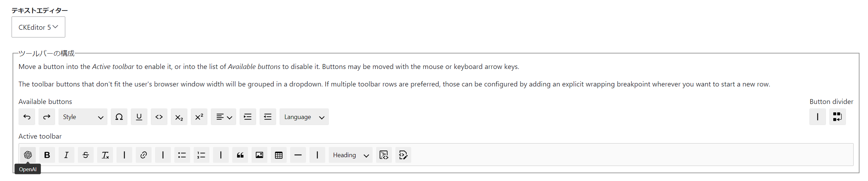
Task: Click the Italic toolbar button
Action: pyautogui.click(x=66, y=155)
